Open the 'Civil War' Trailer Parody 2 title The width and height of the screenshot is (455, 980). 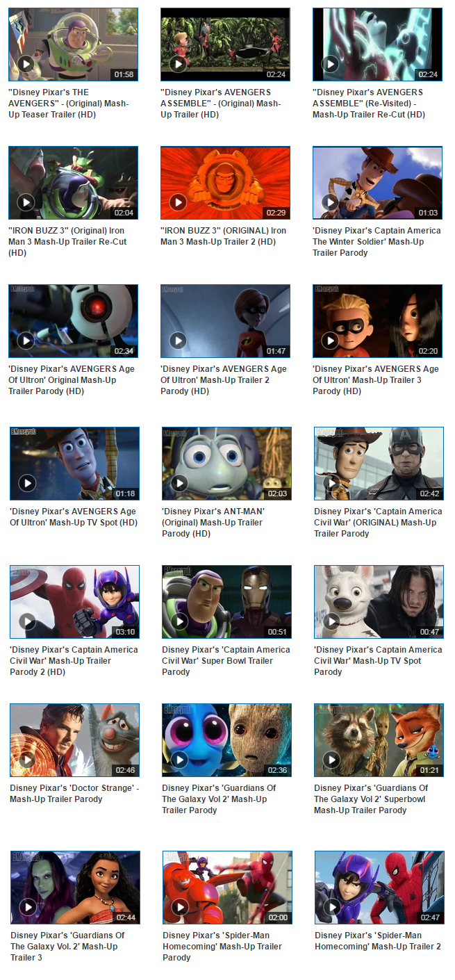(74, 661)
